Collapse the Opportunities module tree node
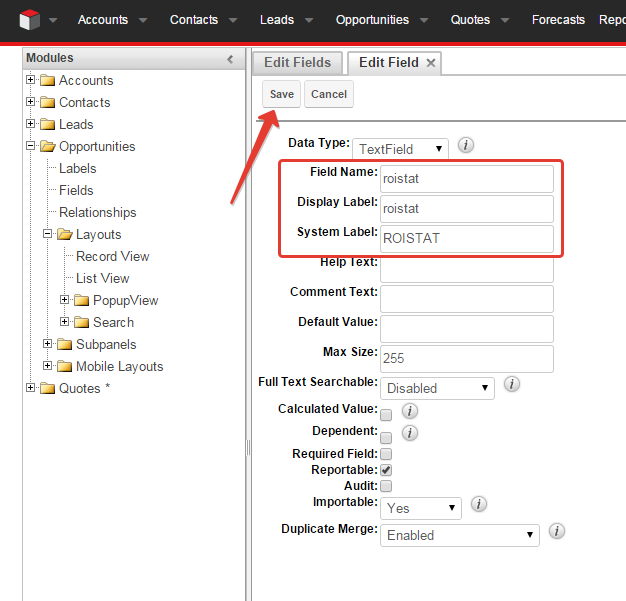This screenshot has width=626, height=601. [x=30, y=145]
